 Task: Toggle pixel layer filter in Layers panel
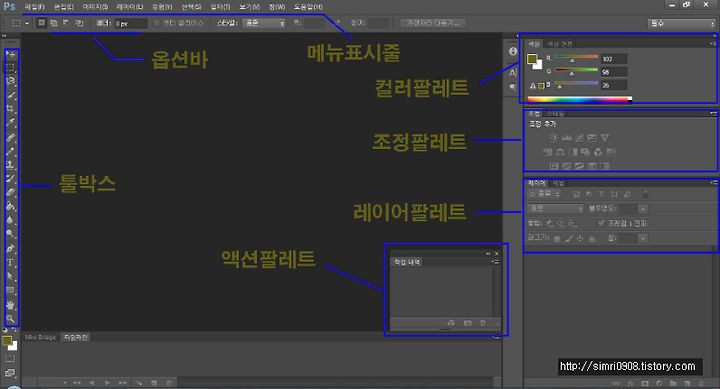click(576, 194)
